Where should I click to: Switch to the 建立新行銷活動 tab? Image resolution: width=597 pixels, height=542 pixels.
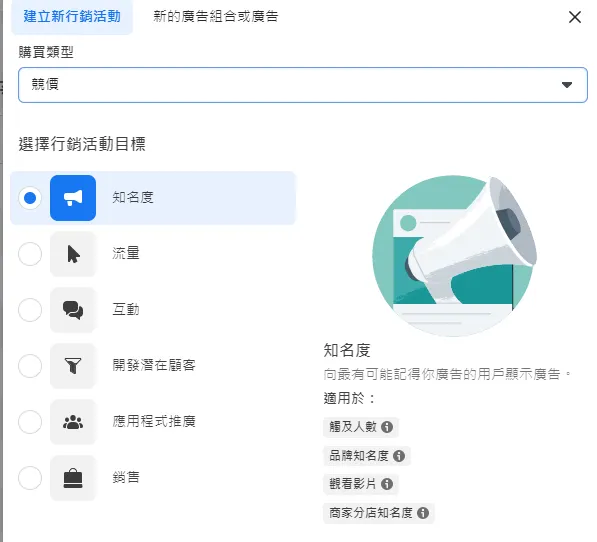[72, 17]
